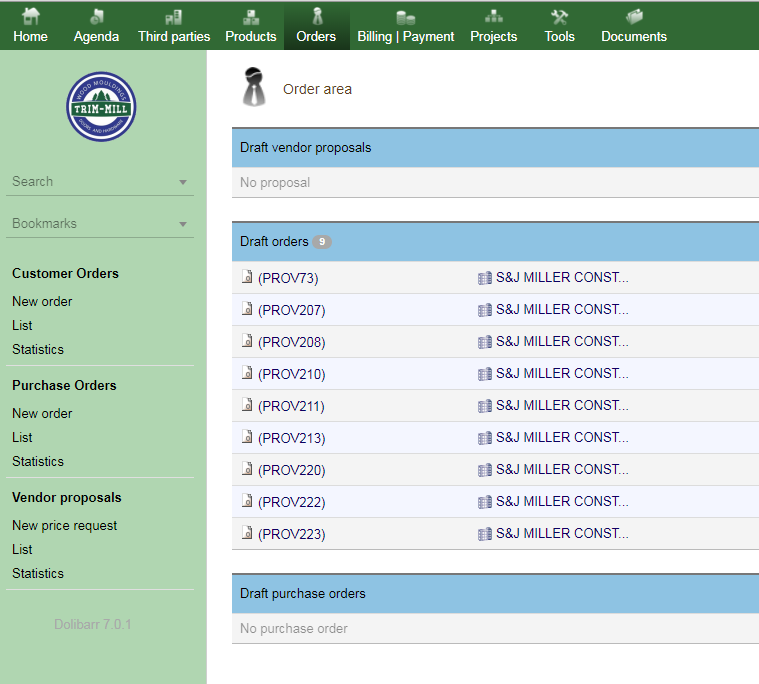Open Billing | Payment menu
The image size is (759, 684).
(x=406, y=37)
